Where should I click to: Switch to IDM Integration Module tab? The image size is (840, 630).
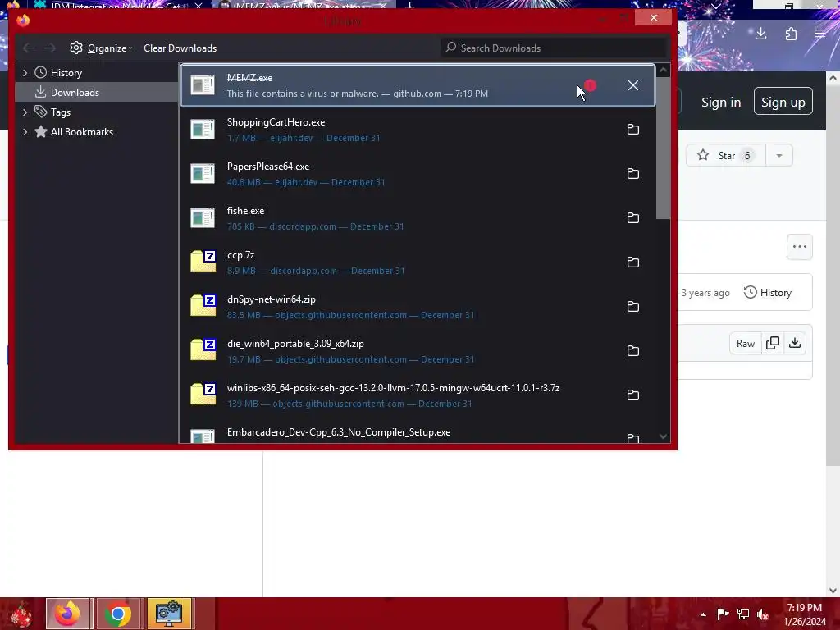tap(118, 5)
